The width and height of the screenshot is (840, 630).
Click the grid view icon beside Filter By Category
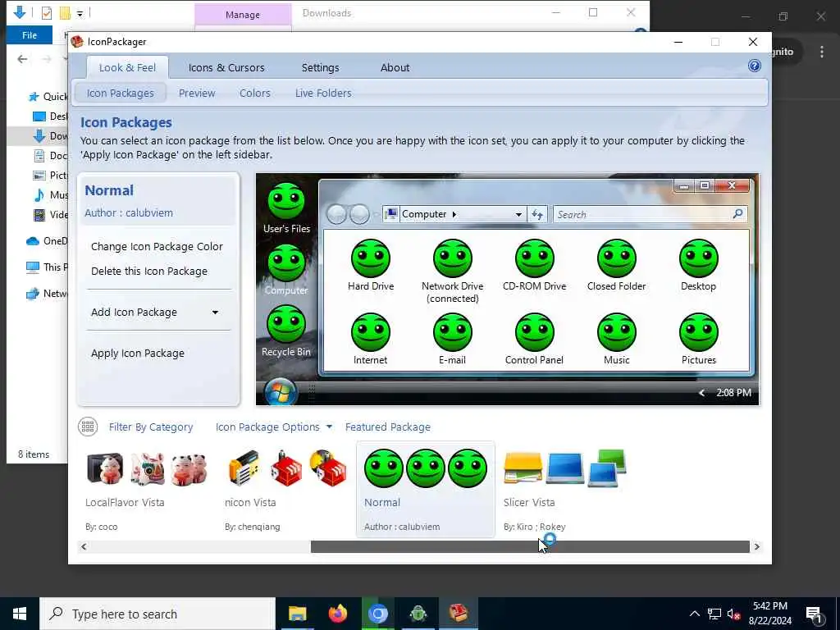coord(88,427)
